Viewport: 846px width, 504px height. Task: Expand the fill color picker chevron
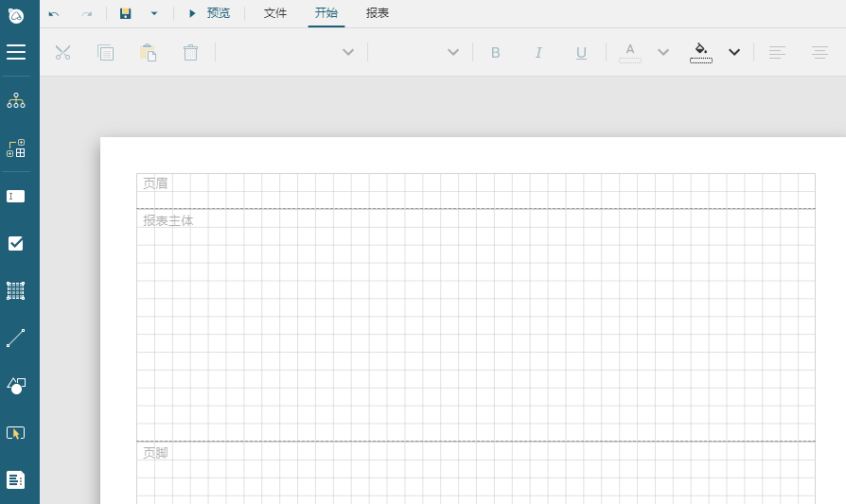pos(733,52)
